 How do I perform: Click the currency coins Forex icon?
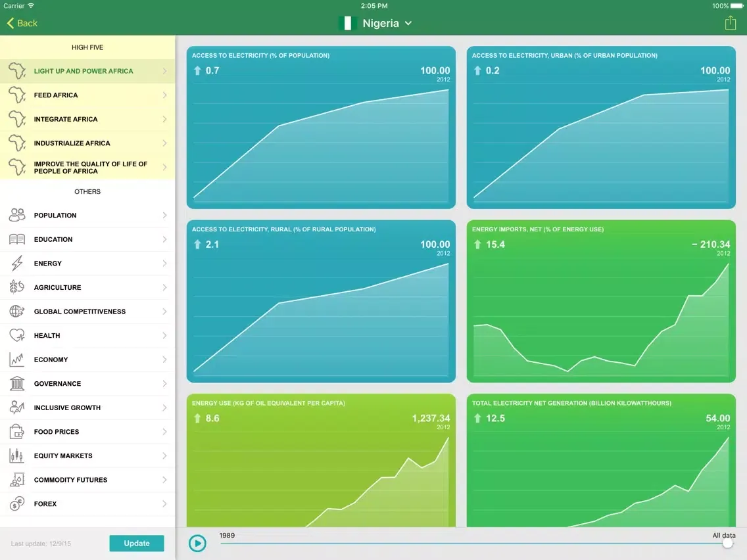pos(17,504)
